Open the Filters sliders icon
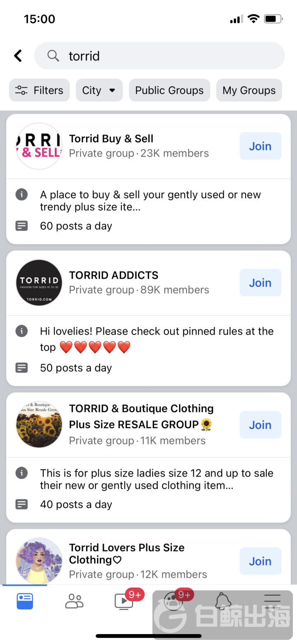The image size is (297, 644). 21,90
